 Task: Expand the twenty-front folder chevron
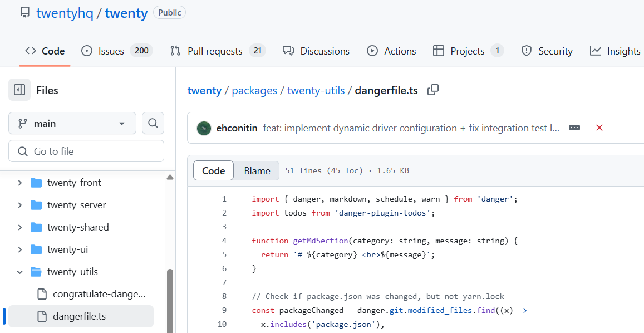(x=19, y=183)
